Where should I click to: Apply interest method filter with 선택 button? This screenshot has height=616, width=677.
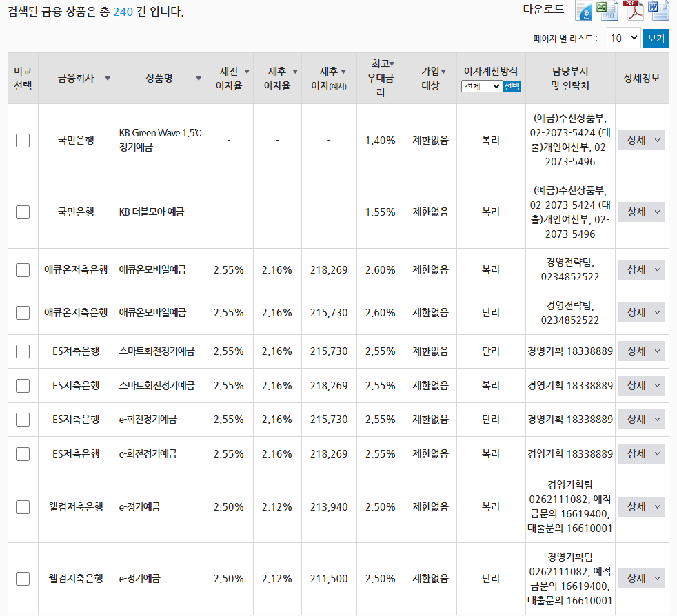pyautogui.click(x=512, y=86)
